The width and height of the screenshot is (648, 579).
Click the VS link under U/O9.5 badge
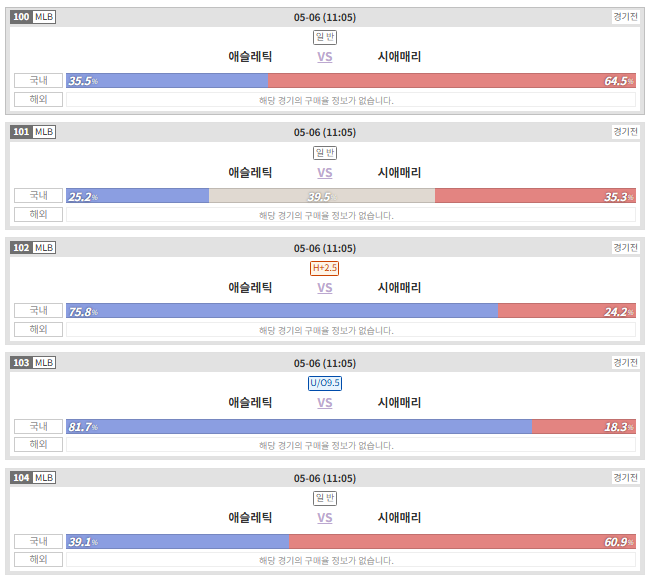[324, 403]
